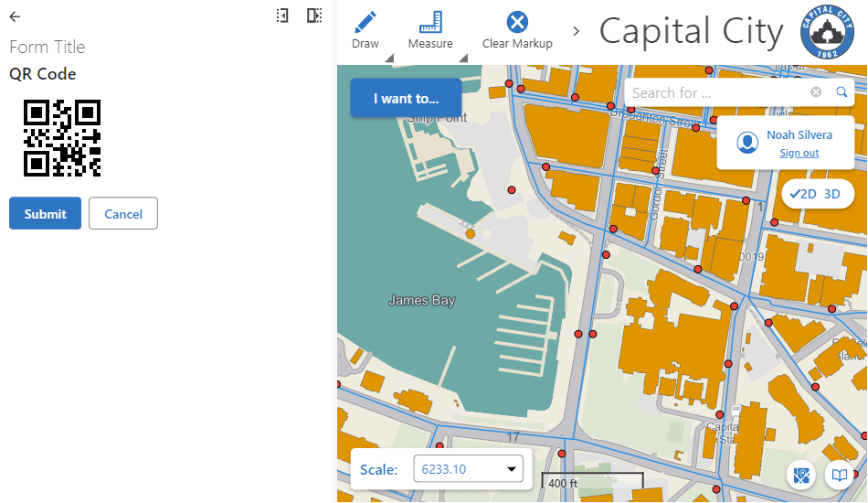Screen dimensions: 868x503
Task: Click the expand panel layout icon
Action: pos(313,16)
